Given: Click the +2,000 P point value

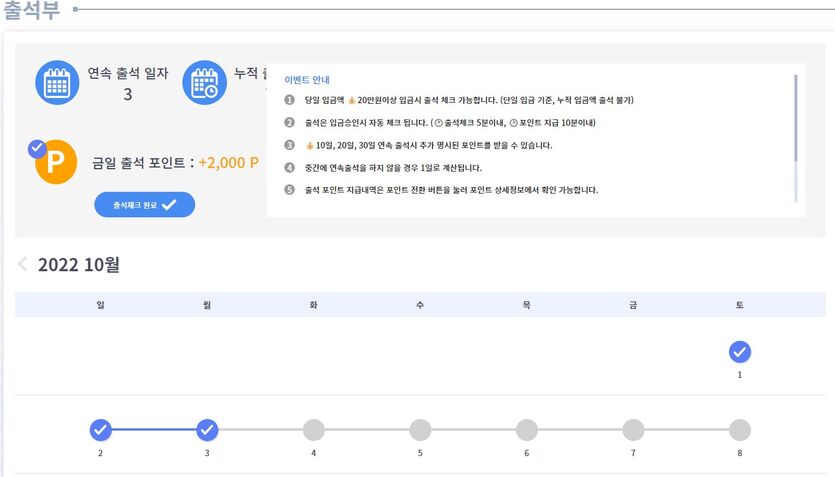Looking at the screenshot, I should click(x=228, y=162).
